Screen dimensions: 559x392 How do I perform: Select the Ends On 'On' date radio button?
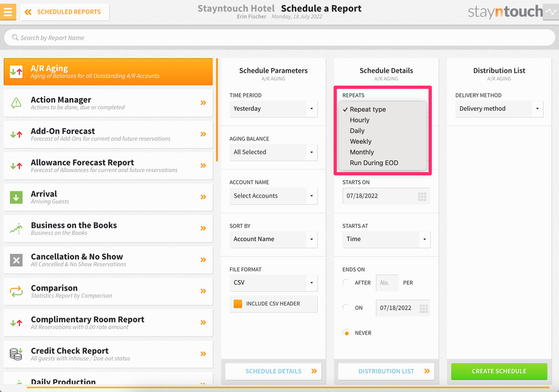click(x=346, y=308)
